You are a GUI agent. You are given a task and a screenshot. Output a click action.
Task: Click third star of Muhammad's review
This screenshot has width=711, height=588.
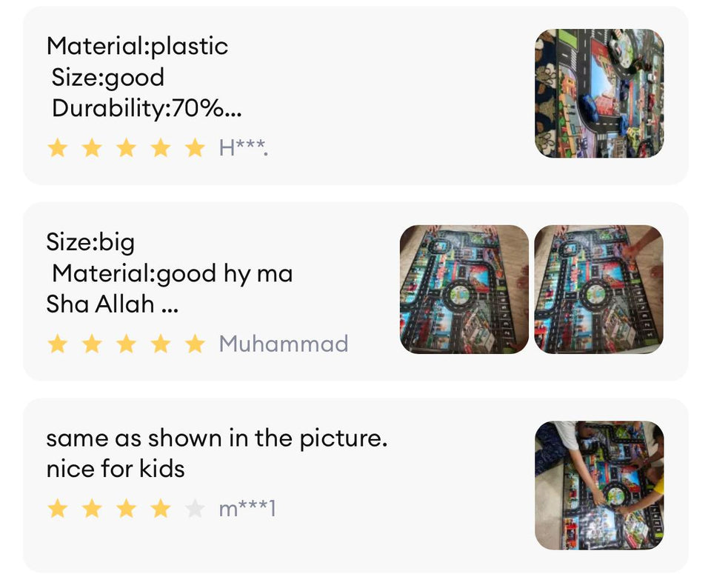pos(126,344)
